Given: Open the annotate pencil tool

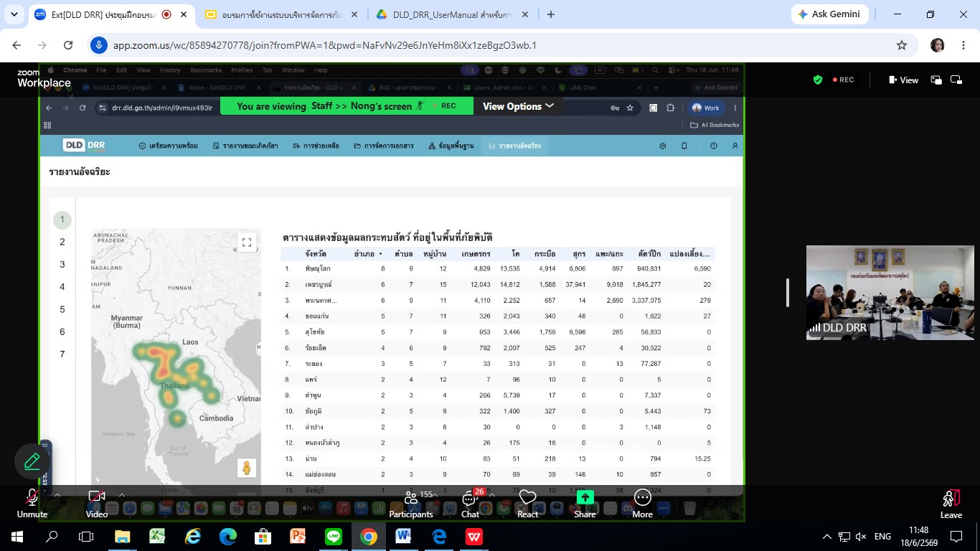Looking at the screenshot, I should pos(32,461).
